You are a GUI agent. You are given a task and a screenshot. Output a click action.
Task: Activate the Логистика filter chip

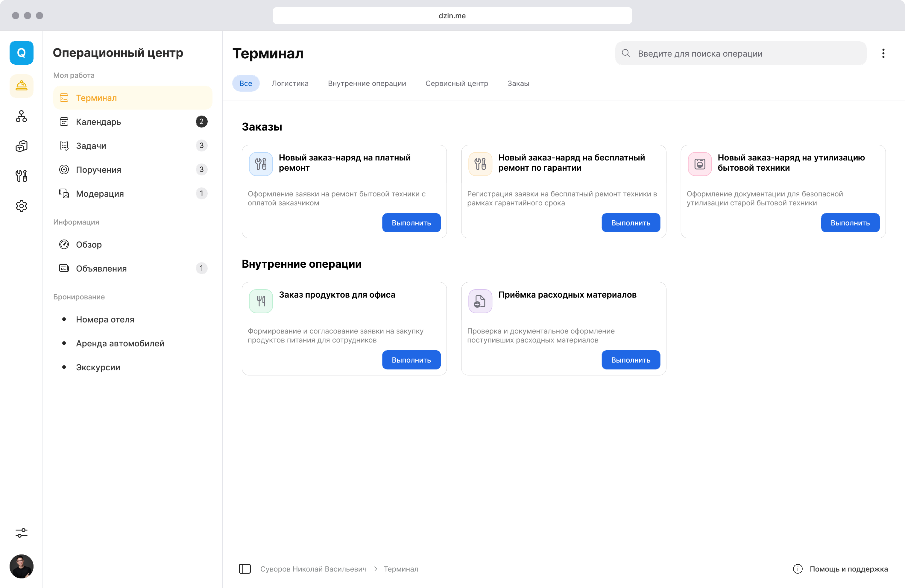290,83
